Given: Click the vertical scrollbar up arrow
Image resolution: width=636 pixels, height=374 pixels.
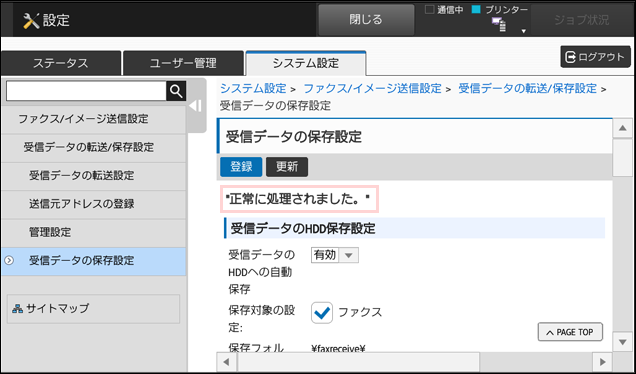Looking at the screenshot, I should pyautogui.click(x=623, y=129).
